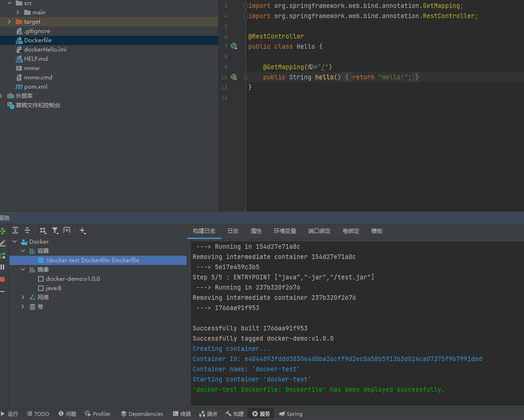Viewport: 524px width, 420px height.
Task: Click the green Deploy arrows icon
Action: (x=3, y=231)
